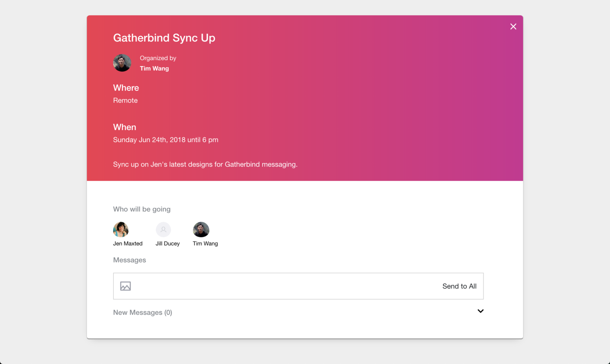
Task: Click the Messages section heading
Action: click(x=129, y=260)
